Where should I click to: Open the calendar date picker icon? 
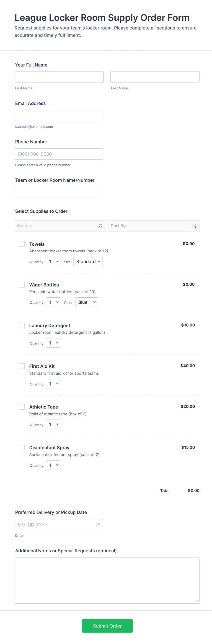click(x=98, y=524)
